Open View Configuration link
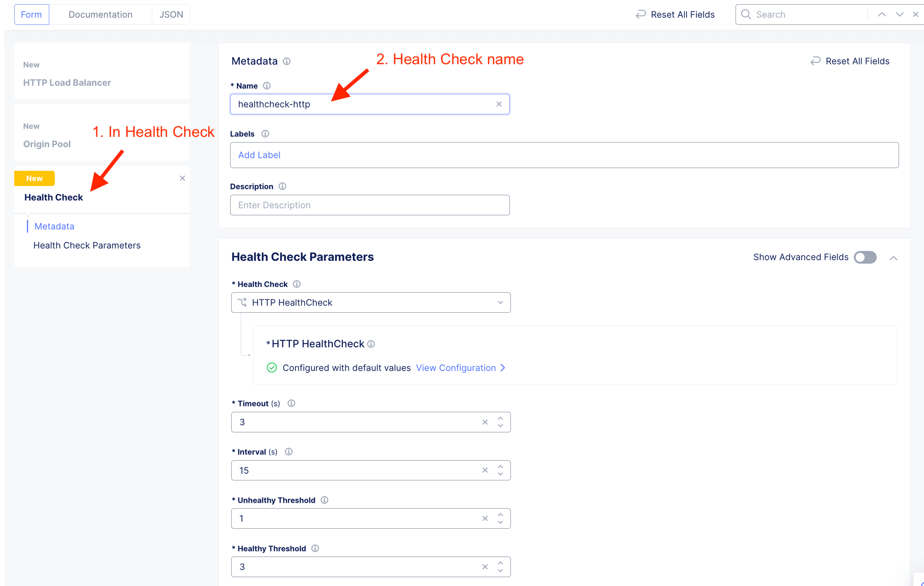 pos(460,368)
